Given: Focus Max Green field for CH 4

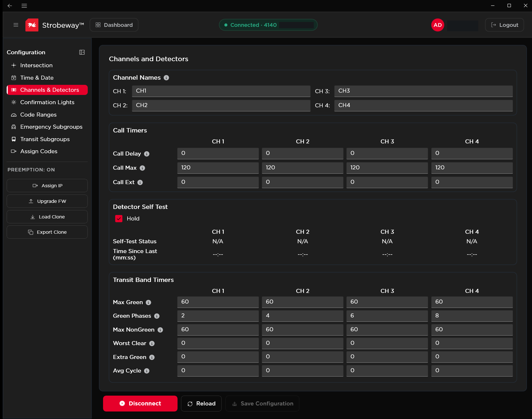Looking at the screenshot, I should 472,302.
